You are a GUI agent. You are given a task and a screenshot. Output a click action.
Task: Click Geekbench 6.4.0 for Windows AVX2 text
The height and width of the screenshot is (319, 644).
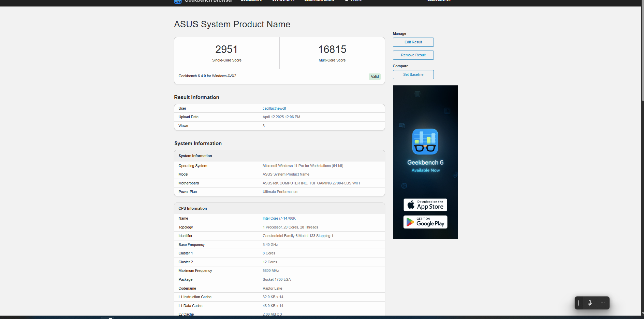(x=207, y=76)
